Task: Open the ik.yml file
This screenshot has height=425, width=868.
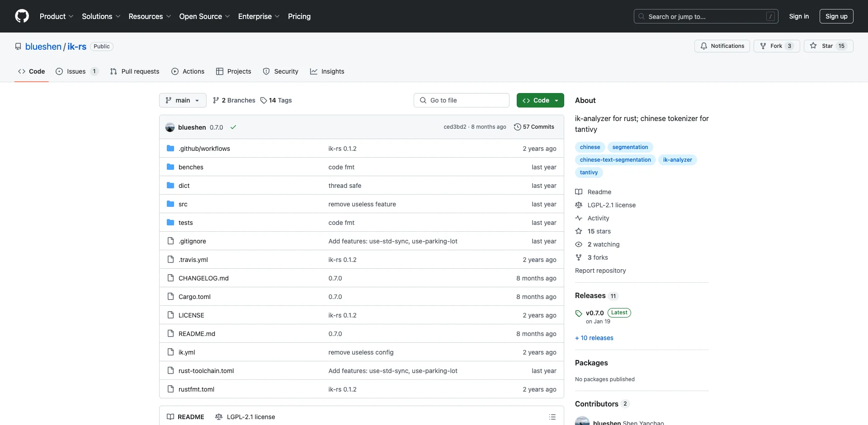Action: pos(187,352)
